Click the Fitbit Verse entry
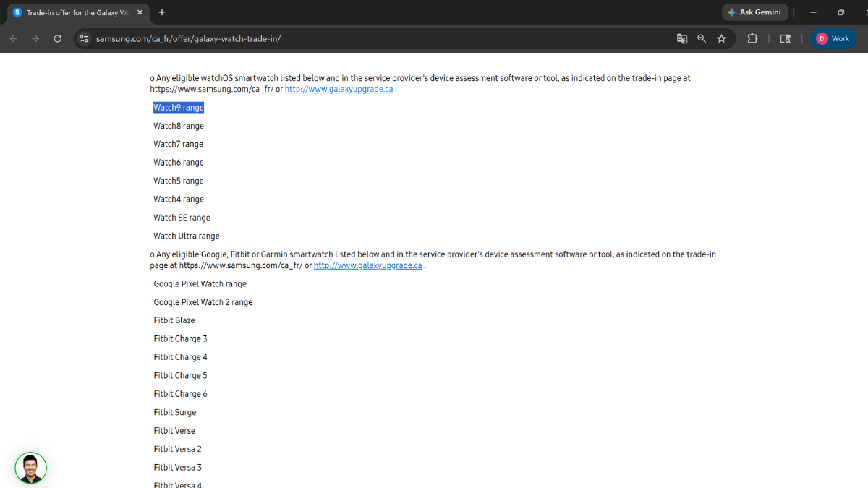 [174, 431]
